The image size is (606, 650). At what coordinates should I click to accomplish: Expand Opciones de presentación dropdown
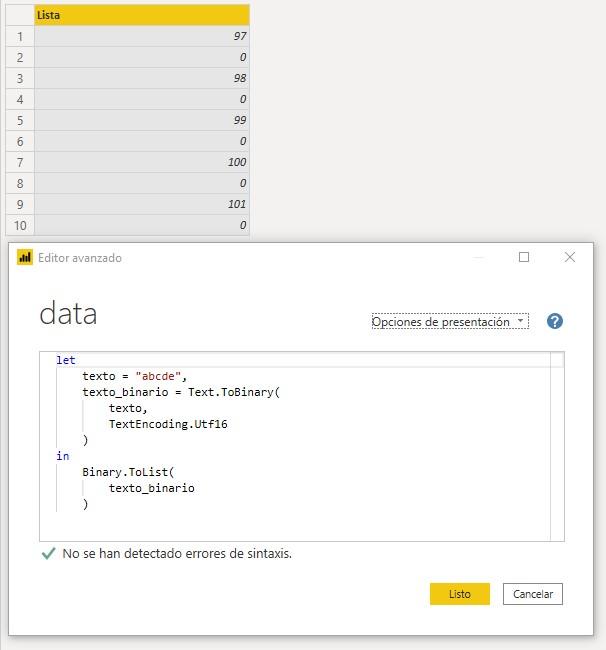click(450, 322)
